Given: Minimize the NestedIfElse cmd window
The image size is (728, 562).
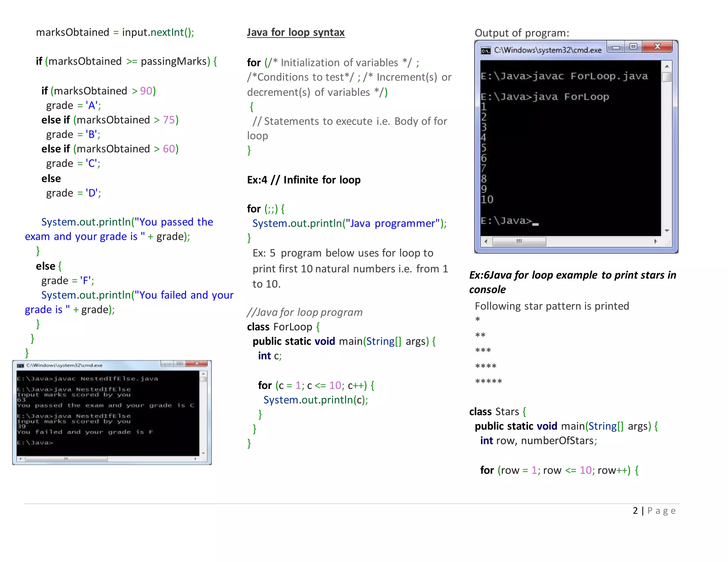Looking at the screenshot, I should 167,364.
